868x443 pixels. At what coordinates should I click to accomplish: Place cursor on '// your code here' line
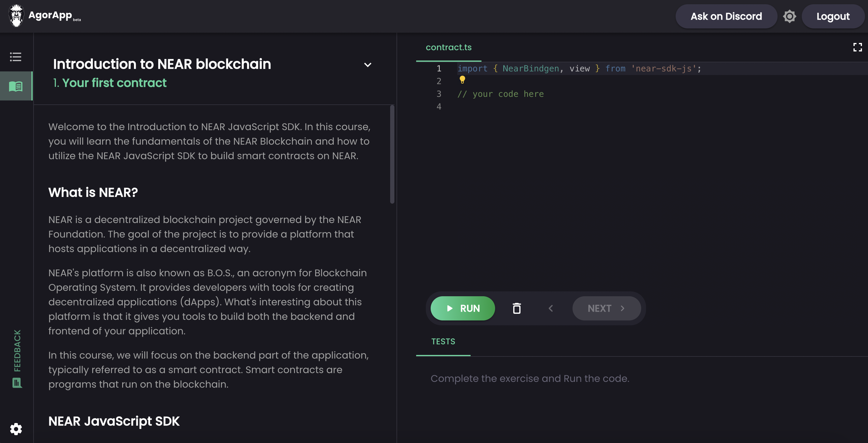click(x=500, y=94)
